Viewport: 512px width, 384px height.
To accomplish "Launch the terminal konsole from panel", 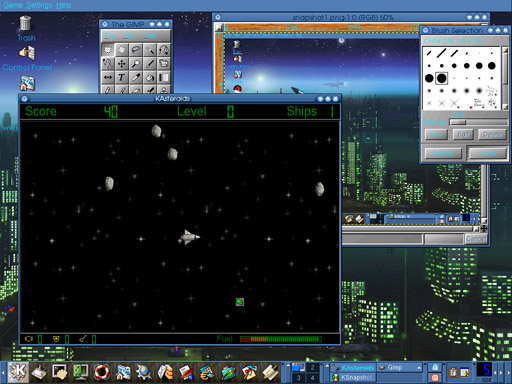I will pyautogui.click(x=60, y=372).
